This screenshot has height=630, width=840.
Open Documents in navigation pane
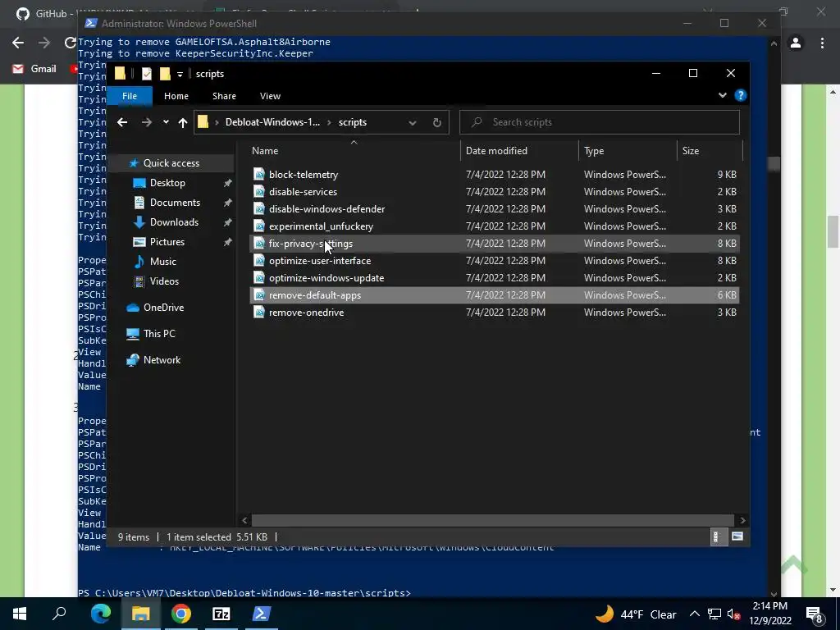(x=175, y=203)
